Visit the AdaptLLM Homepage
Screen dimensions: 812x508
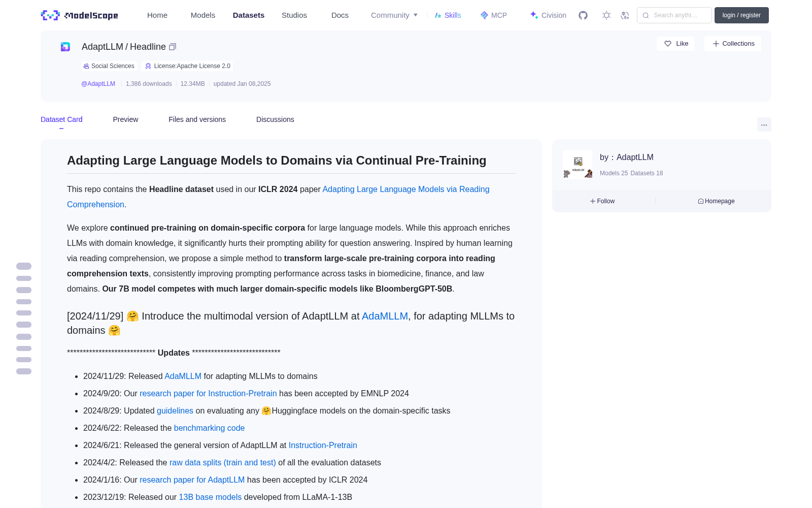pos(716,201)
